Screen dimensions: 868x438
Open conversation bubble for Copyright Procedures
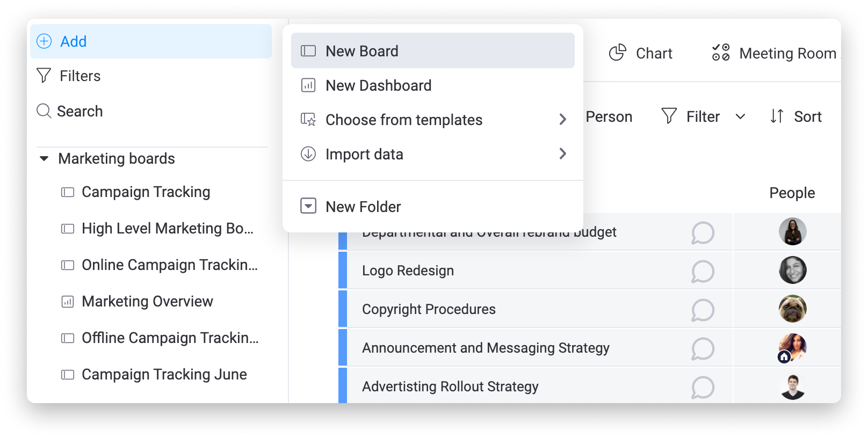click(x=703, y=310)
